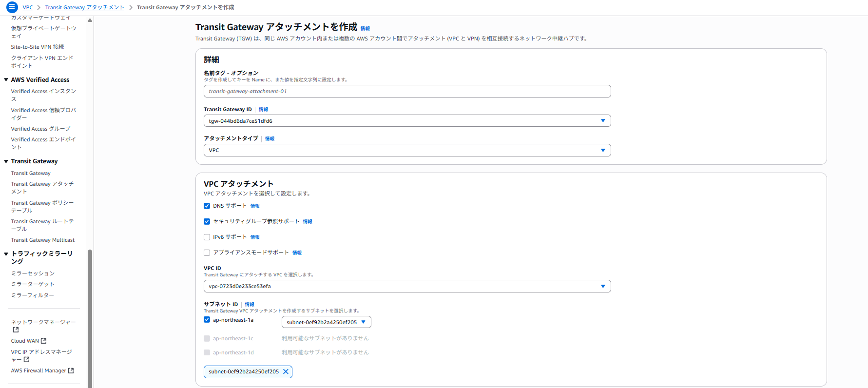Toggle the DNS サポート checkbox
Screen dimensions: 868x388
(207, 206)
